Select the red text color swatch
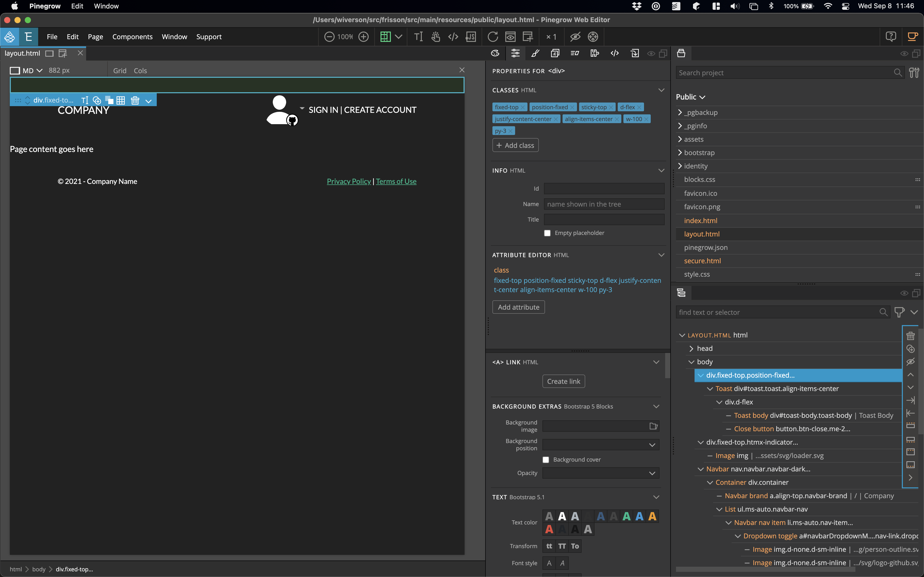Image resolution: width=924 pixels, height=577 pixels. (549, 529)
